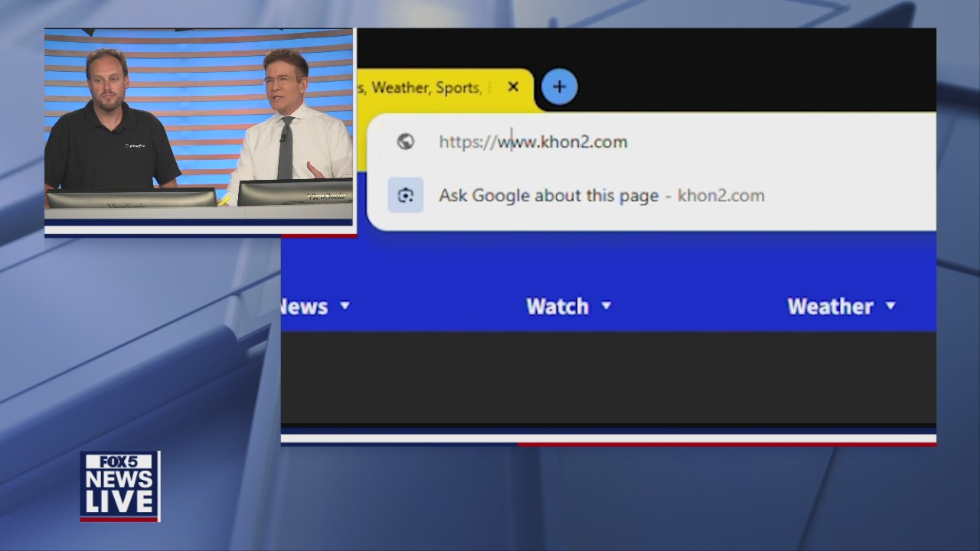This screenshot has width=980, height=551.
Task: Open a new tab with plus button
Action: (560, 87)
